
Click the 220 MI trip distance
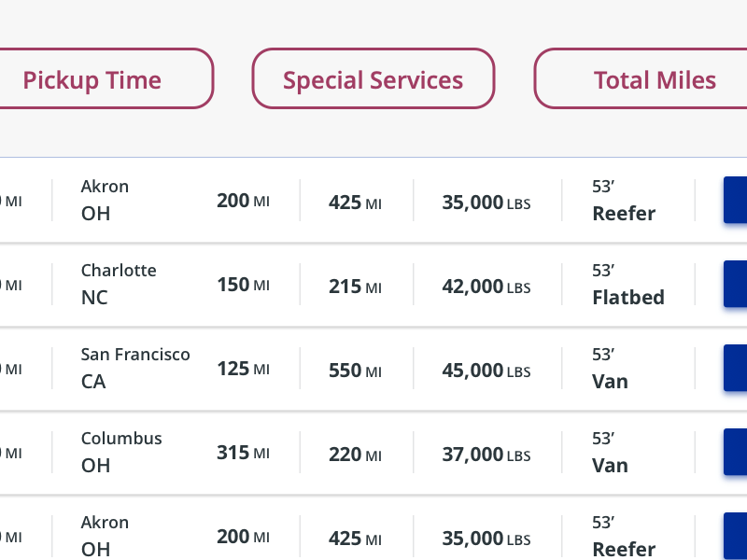[355, 455]
